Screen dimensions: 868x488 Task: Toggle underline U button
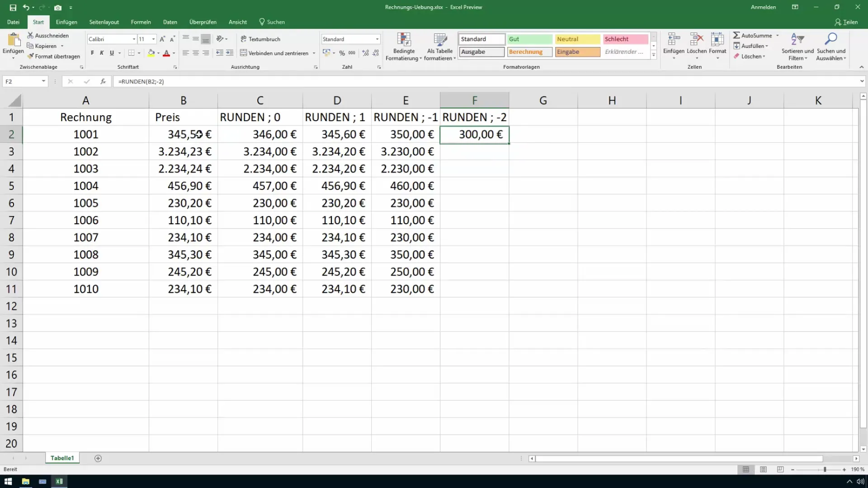point(112,53)
